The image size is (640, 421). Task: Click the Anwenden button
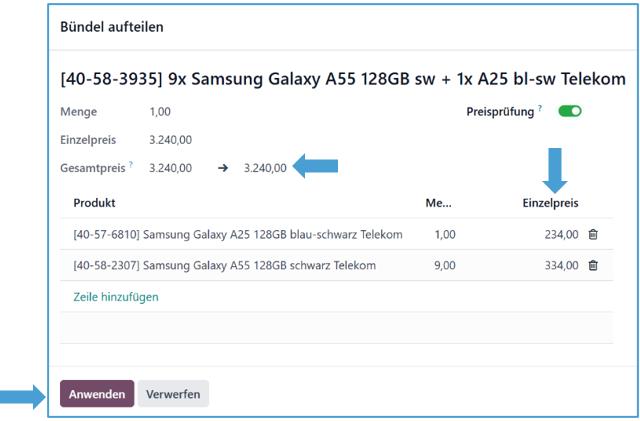(96, 394)
